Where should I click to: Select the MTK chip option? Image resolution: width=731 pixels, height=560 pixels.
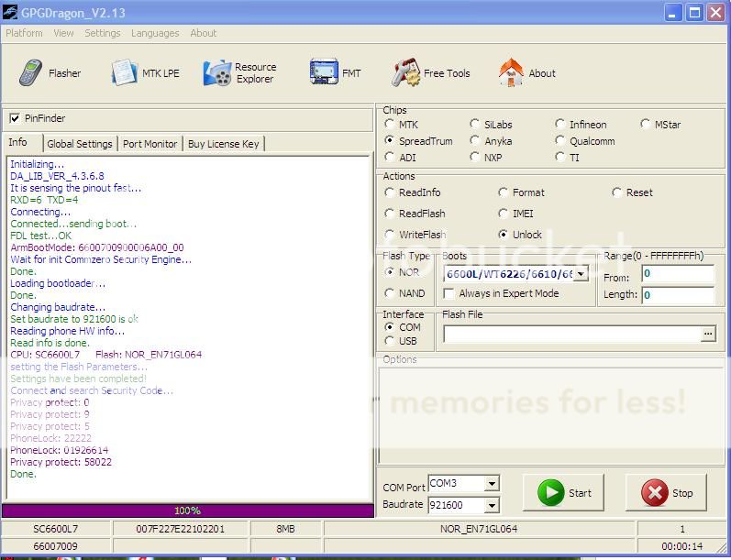coord(389,125)
